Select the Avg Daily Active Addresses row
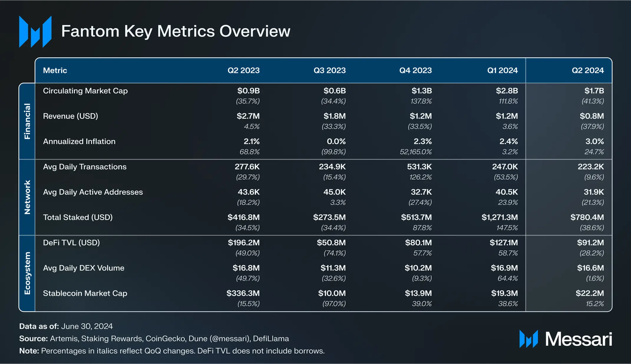Viewport: 631px width, 364px height. [x=93, y=192]
